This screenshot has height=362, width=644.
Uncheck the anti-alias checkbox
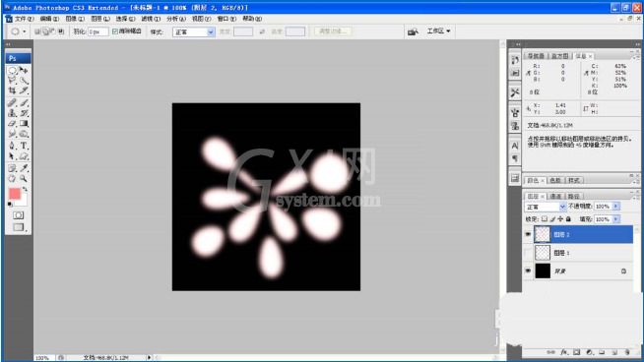pos(115,31)
